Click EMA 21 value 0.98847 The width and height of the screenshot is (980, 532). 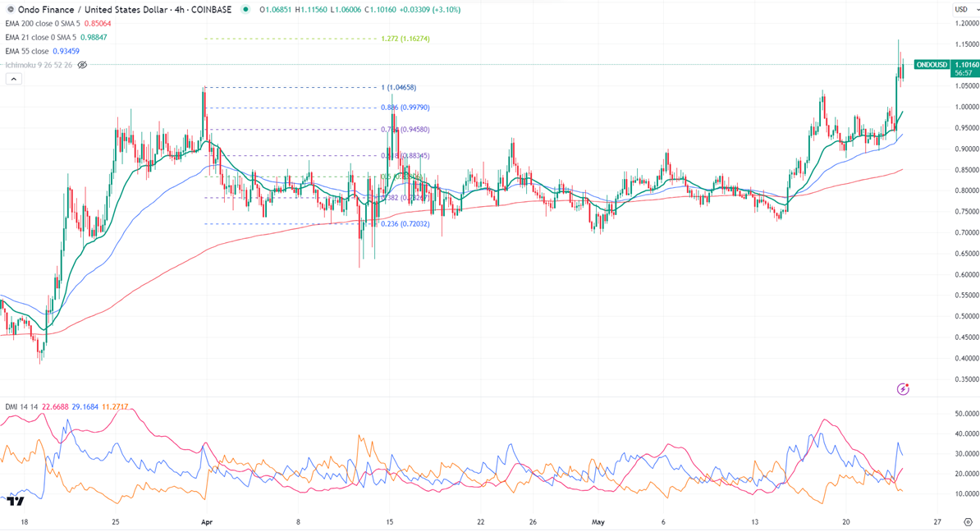coord(94,38)
